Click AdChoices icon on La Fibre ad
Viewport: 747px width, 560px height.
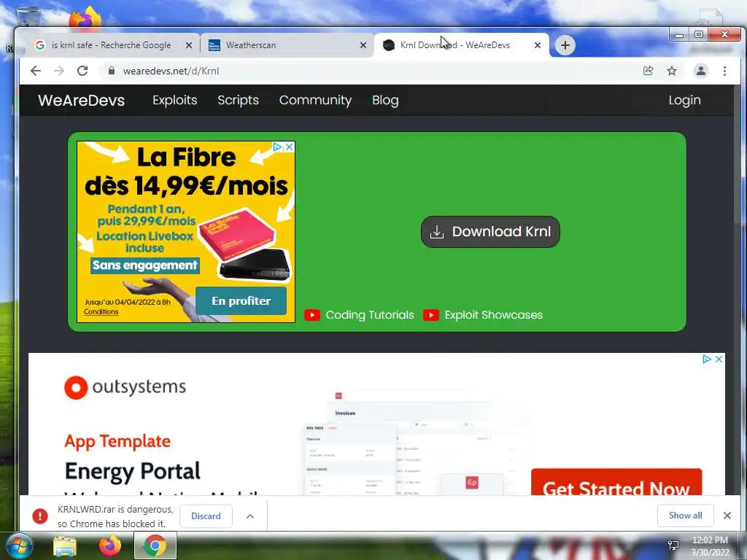[277, 147]
